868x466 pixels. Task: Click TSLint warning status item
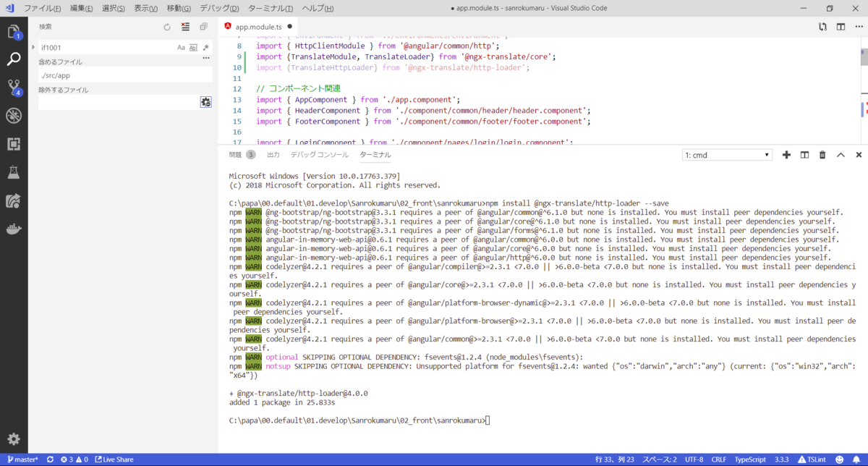pyautogui.click(x=812, y=459)
